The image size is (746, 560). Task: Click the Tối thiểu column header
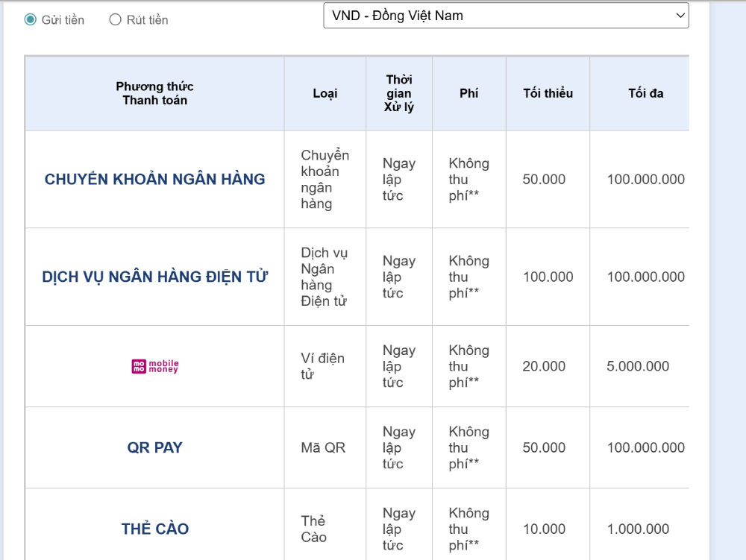click(x=548, y=93)
